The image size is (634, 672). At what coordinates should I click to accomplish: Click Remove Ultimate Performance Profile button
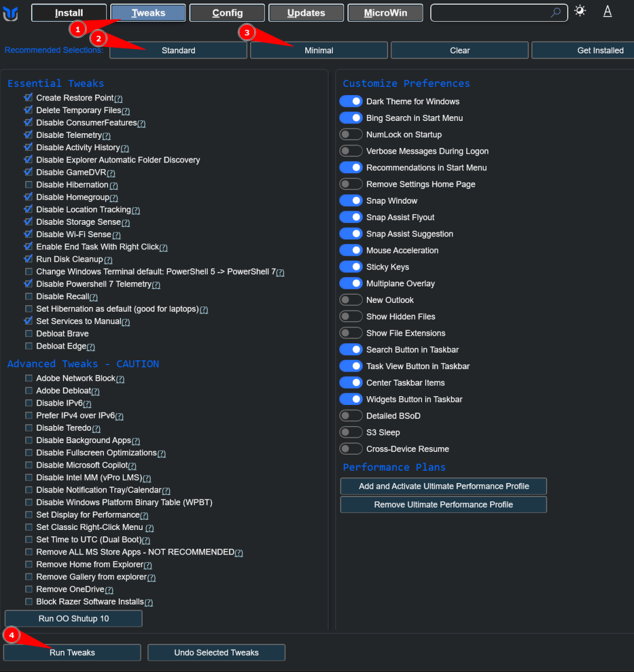pyautogui.click(x=444, y=505)
